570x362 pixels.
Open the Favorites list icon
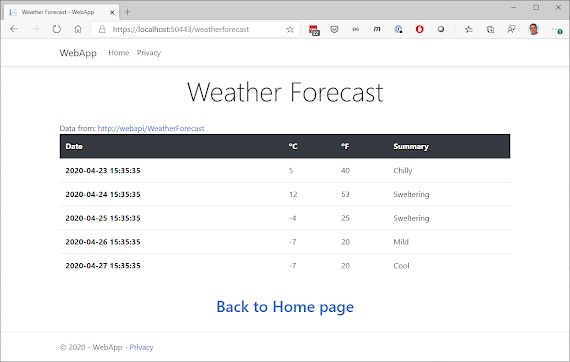coord(469,29)
